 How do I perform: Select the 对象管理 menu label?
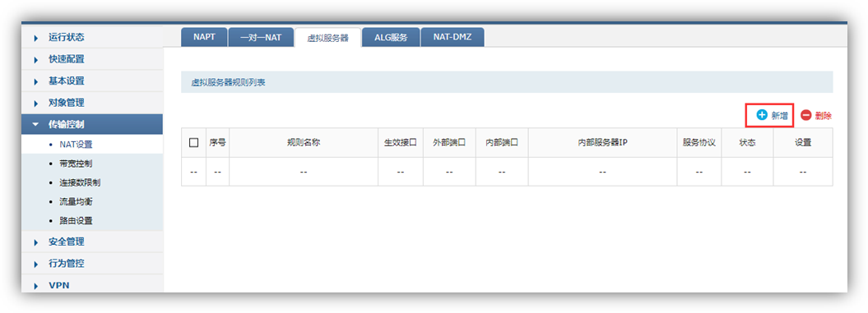[67, 103]
